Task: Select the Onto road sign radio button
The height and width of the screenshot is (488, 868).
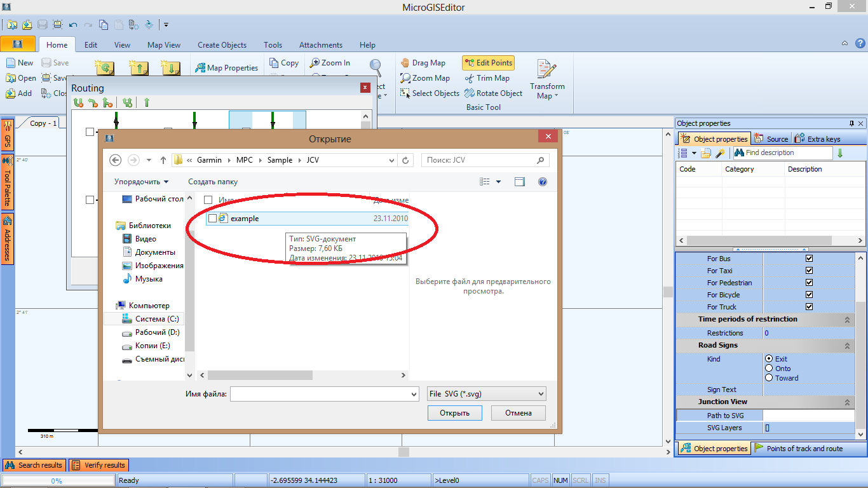Action: point(769,369)
